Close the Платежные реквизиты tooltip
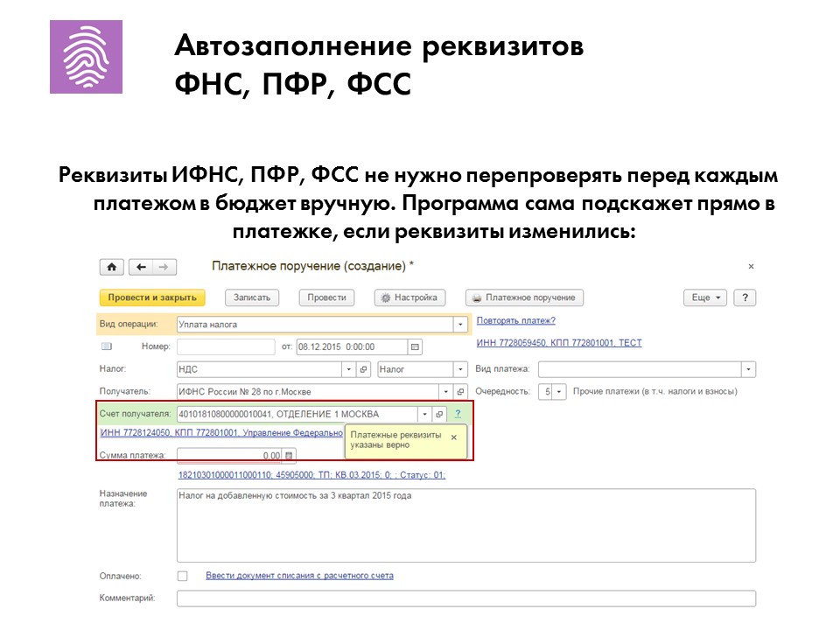The width and height of the screenshot is (840, 630). coord(454,437)
